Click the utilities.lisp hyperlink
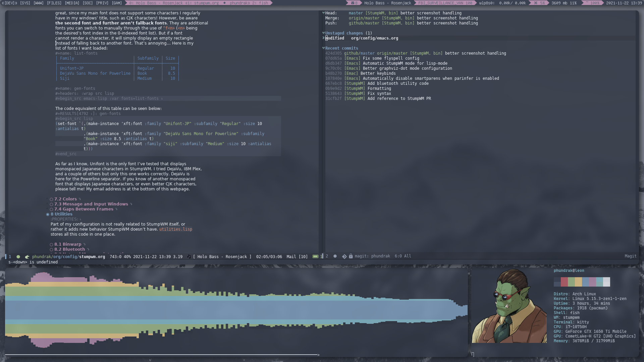Viewport: 644px width, 362px height. pos(175,229)
